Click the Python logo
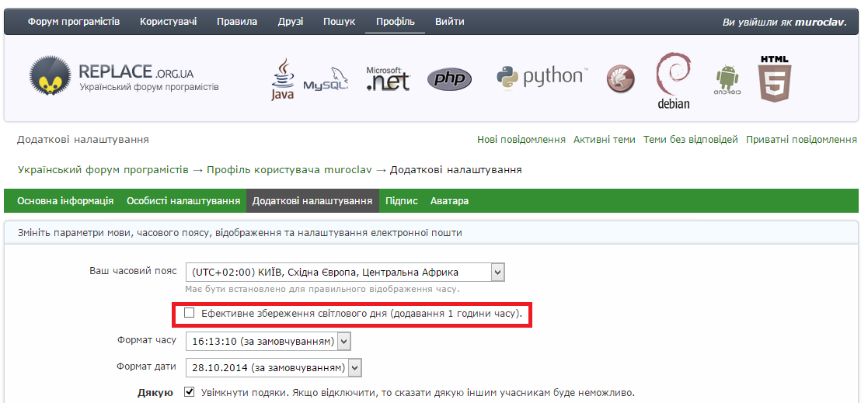 click(540, 77)
